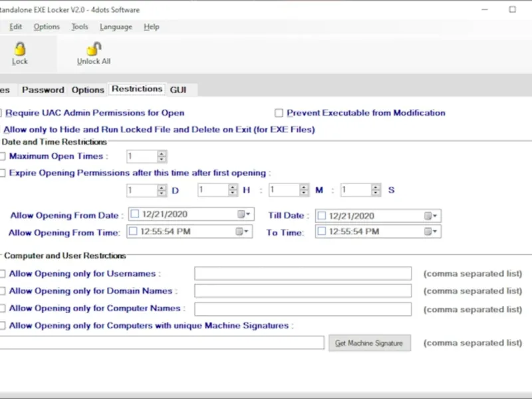Open calendar icon for Allow Opening From Date

(241, 215)
